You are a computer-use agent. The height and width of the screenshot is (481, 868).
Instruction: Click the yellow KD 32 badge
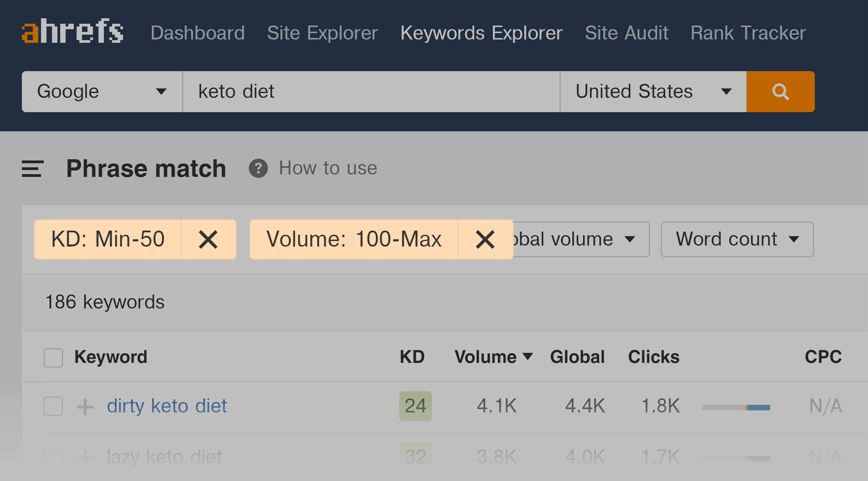(415, 457)
